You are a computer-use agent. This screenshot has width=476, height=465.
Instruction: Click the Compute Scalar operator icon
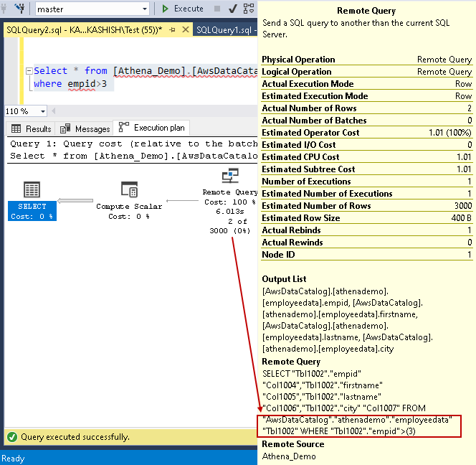[x=129, y=189]
